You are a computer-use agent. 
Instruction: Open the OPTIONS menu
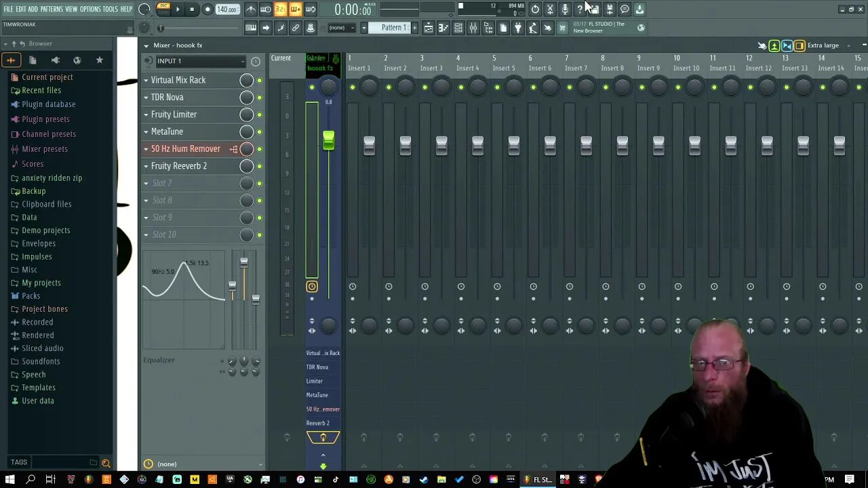(x=90, y=9)
